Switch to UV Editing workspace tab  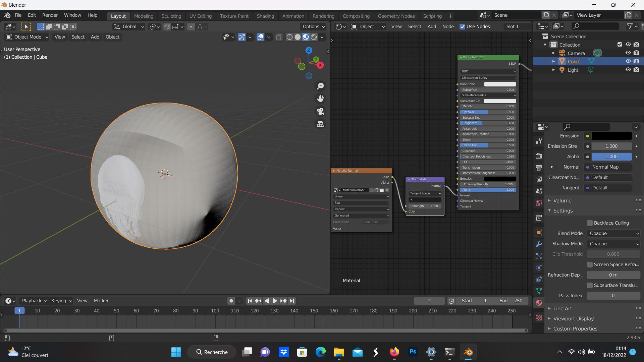coord(200,16)
